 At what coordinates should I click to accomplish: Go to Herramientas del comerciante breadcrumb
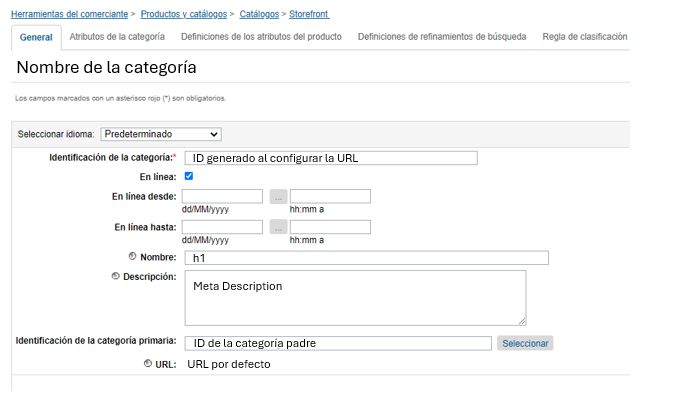pyautogui.click(x=69, y=14)
